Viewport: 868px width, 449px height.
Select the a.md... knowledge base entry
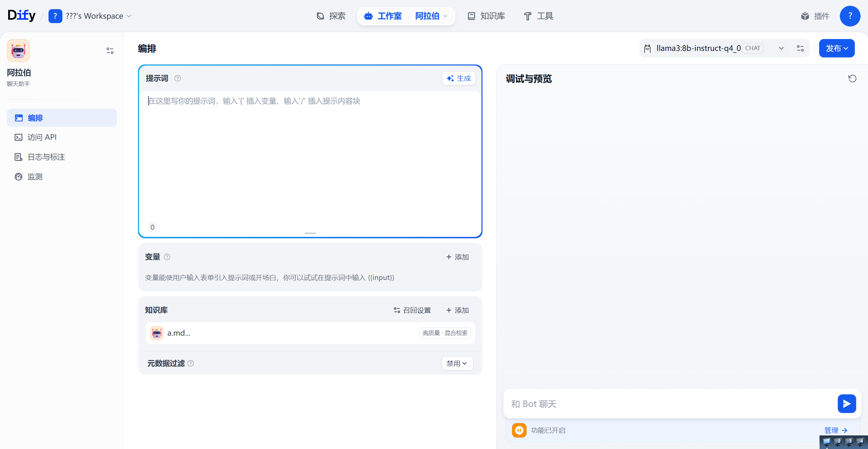[x=310, y=333]
